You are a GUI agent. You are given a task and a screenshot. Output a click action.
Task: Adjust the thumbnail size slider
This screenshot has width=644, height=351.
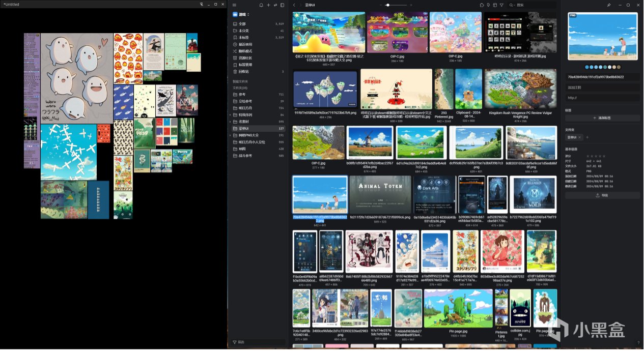click(396, 5)
